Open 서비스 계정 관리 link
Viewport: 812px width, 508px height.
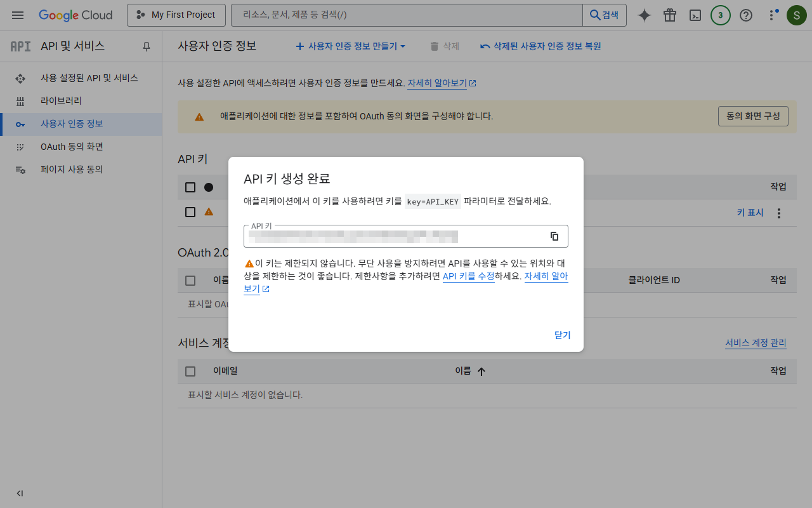point(756,343)
